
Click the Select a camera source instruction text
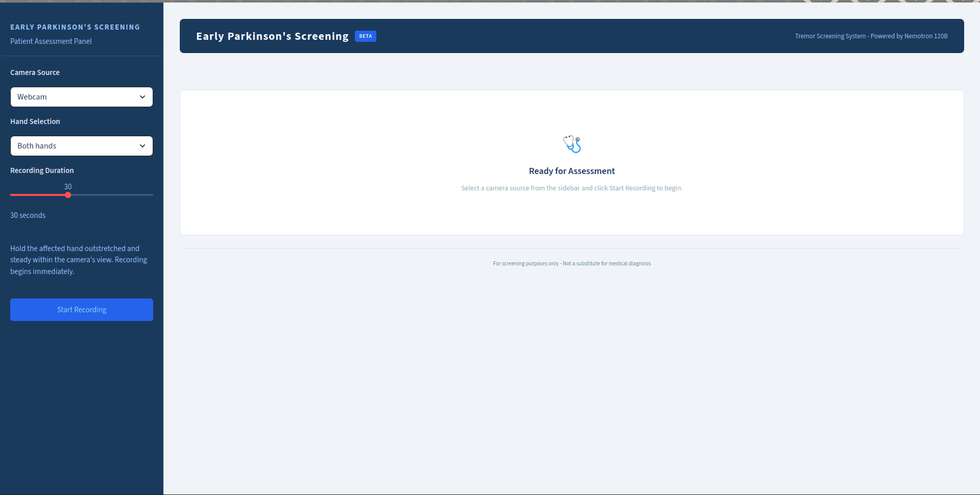pyautogui.click(x=572, y=188)
